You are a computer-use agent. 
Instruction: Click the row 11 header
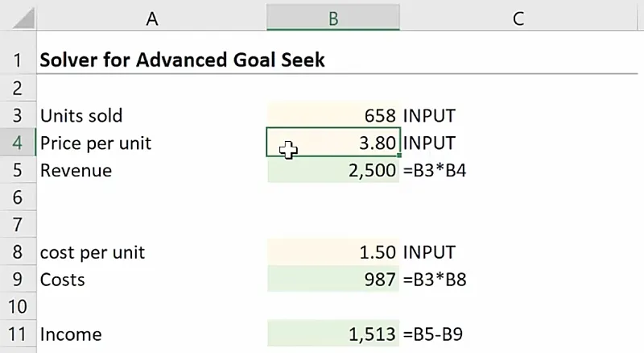(18, 334)
